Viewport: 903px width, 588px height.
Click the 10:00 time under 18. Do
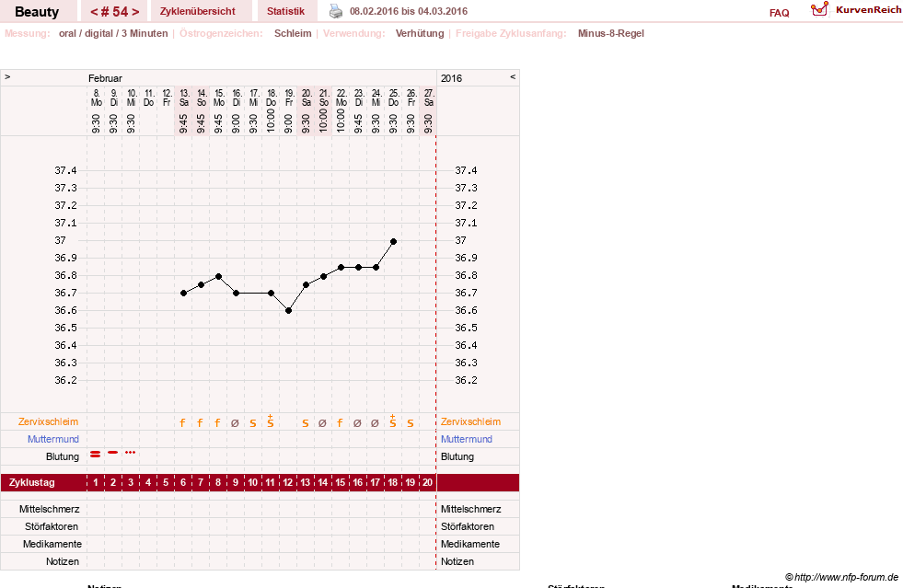point(272,121)
